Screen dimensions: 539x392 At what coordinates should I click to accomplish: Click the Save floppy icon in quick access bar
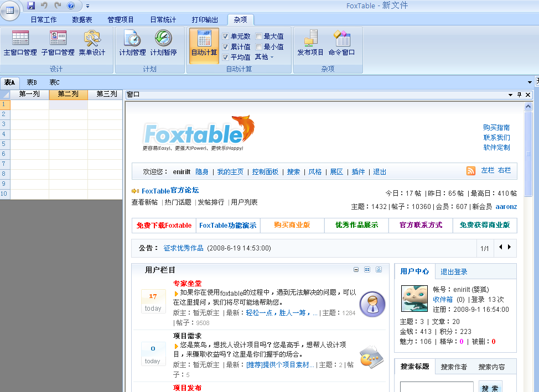click(x=32, y=5)
